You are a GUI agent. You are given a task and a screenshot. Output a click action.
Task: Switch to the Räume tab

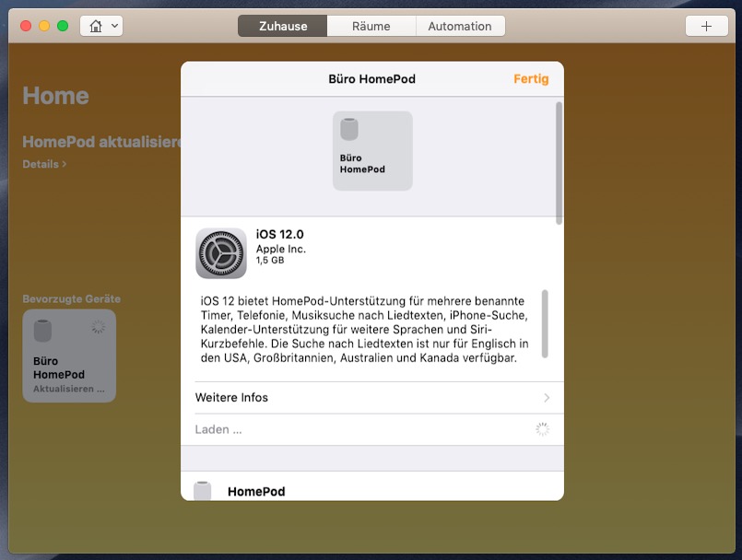pyautogui.click(x=371, y=26)
